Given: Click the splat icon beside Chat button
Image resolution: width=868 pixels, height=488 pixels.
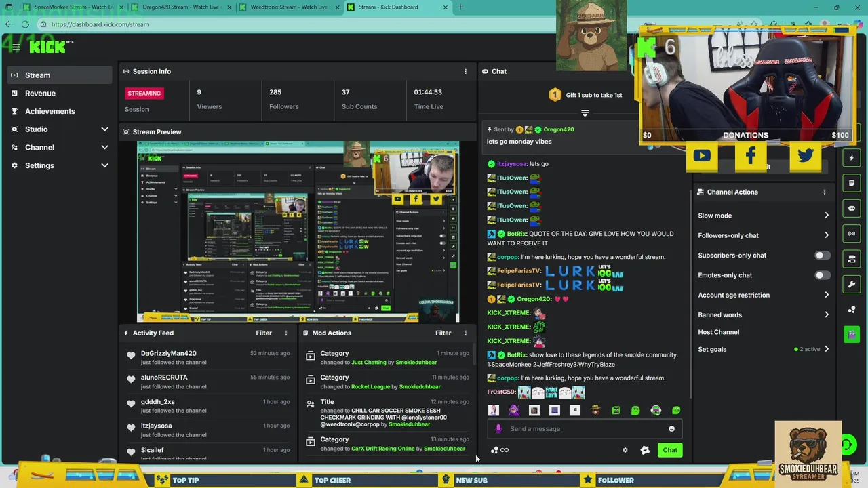Looking at the screenshot, I should pyautogui.click(x=645, y=450).
